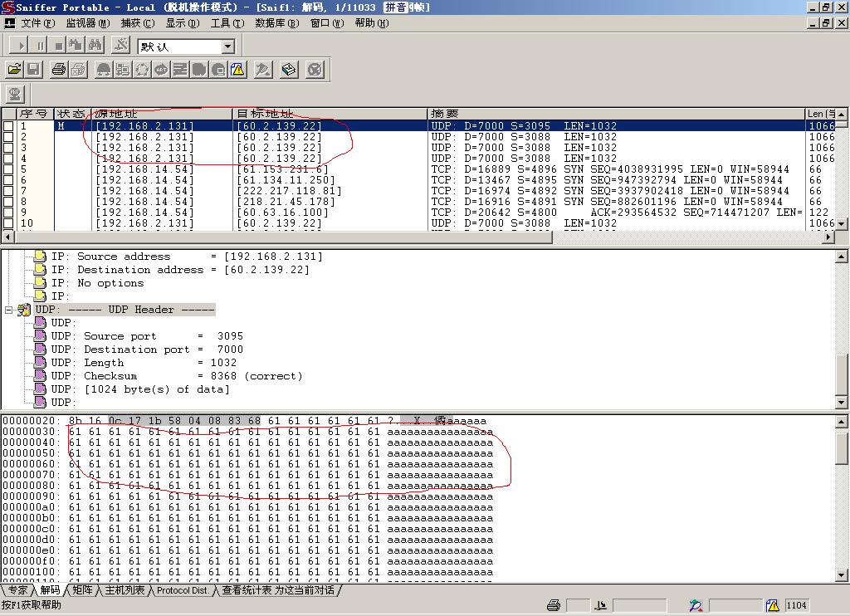850x616 pixels.
Task: Tick the checkbox for packet row 5
Action: 8,169
